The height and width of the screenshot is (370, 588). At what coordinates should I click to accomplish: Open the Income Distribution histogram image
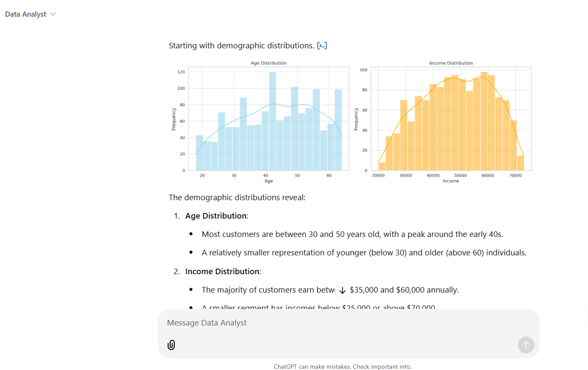point(443,122)
